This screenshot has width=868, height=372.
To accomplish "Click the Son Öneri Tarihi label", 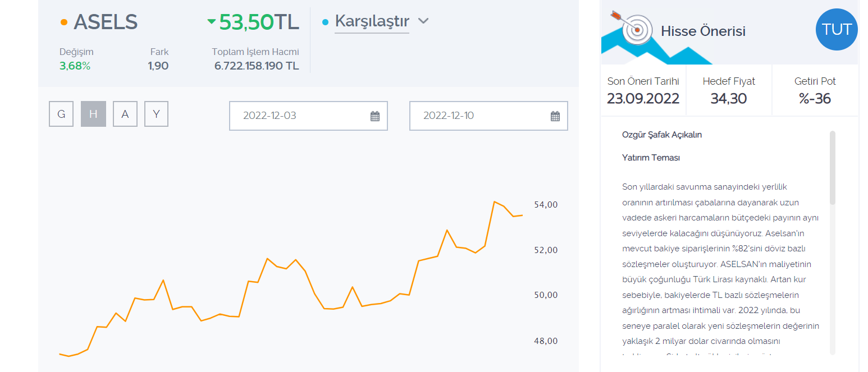I will click(643, 81).
